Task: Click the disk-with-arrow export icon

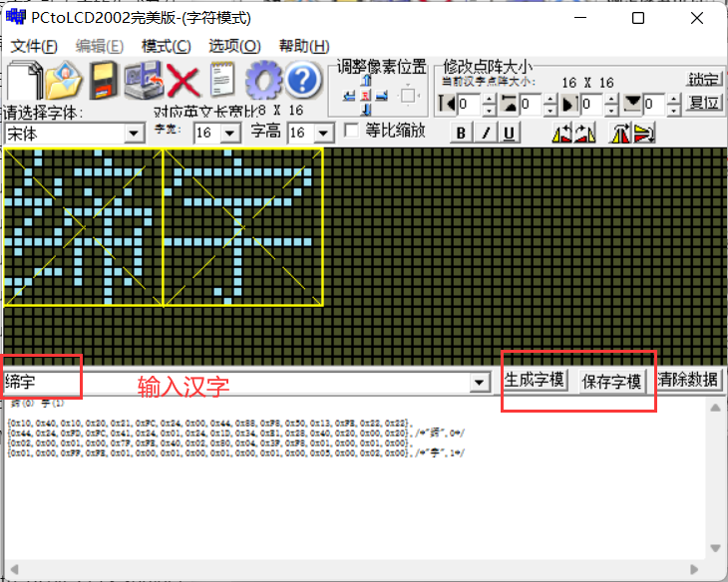Action: coord(144,80)
